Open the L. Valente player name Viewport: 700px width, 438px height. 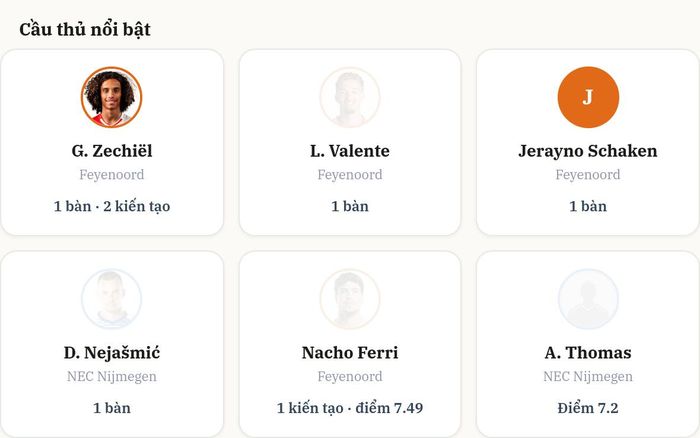[350, 151]
